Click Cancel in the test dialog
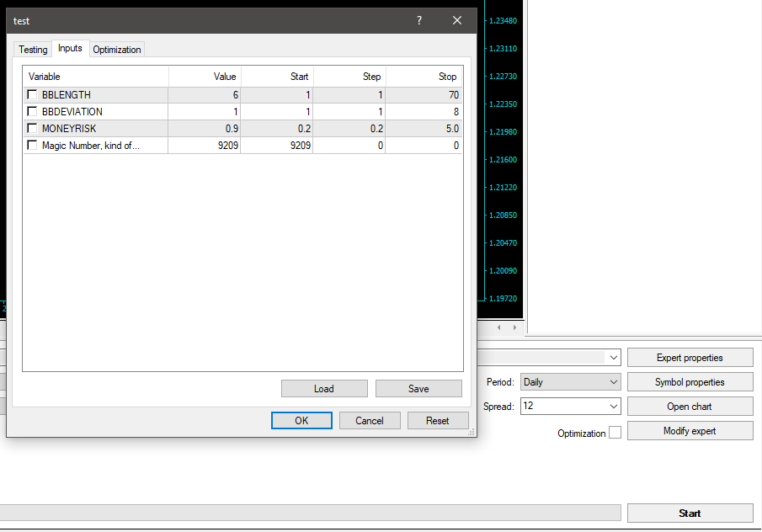The image size is (762, 532). pyautogui.click(x=370, y=421)
